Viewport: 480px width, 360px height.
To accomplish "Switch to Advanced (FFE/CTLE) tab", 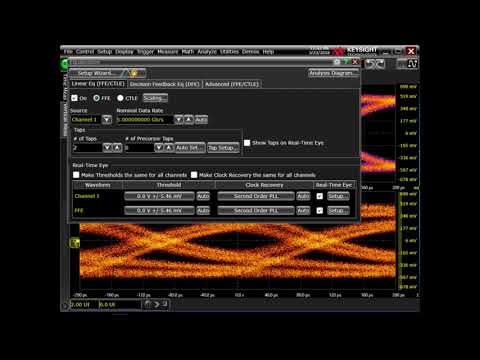I will pyautogui.click(x=232, y=84).
